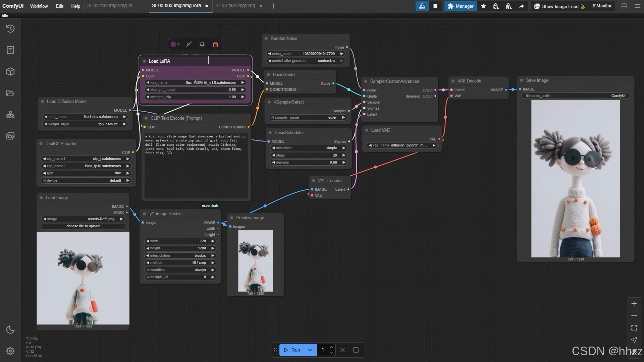Expand the Run button dropdown arrow
This screenshot has width=644, height=362.
pos(310,350)
